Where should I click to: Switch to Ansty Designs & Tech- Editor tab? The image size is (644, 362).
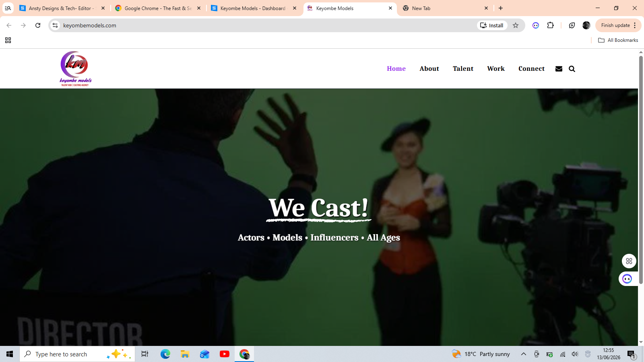[x=63, y=8]
